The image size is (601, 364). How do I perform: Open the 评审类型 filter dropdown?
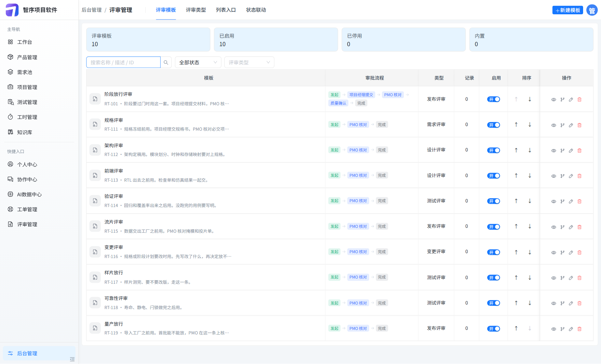click(x=249, y=62)
